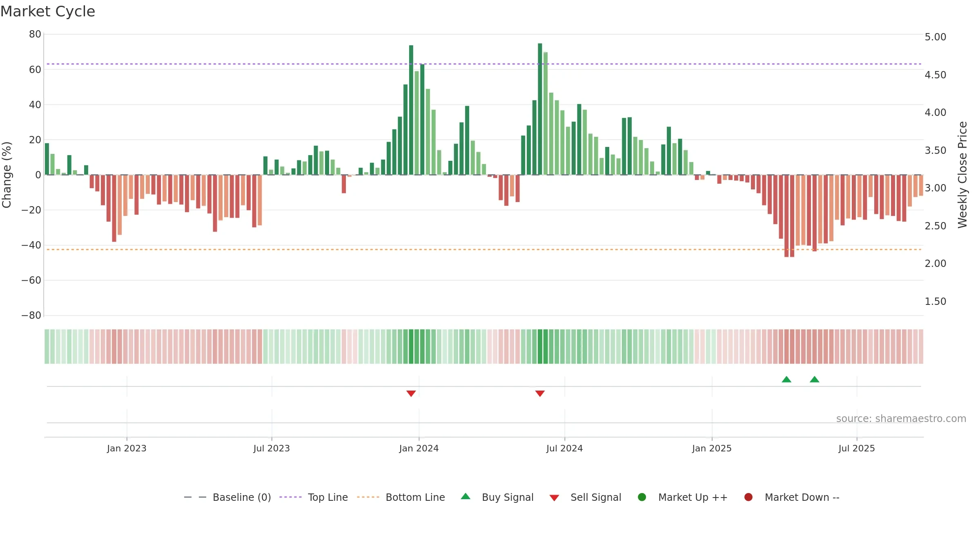
Task: Select the first buy signal triangle in 2025
Action: click(x=786, y=379)
